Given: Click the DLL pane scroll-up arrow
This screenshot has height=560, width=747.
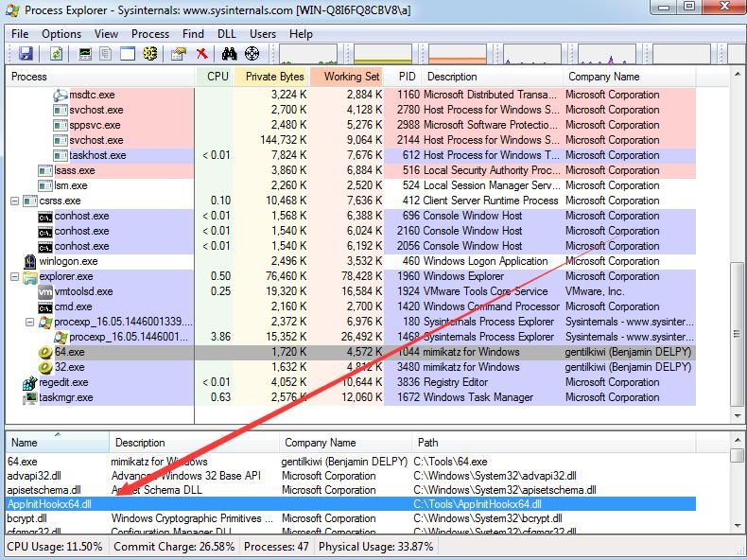Looking at the screenshot, I should tap(737, 440).
